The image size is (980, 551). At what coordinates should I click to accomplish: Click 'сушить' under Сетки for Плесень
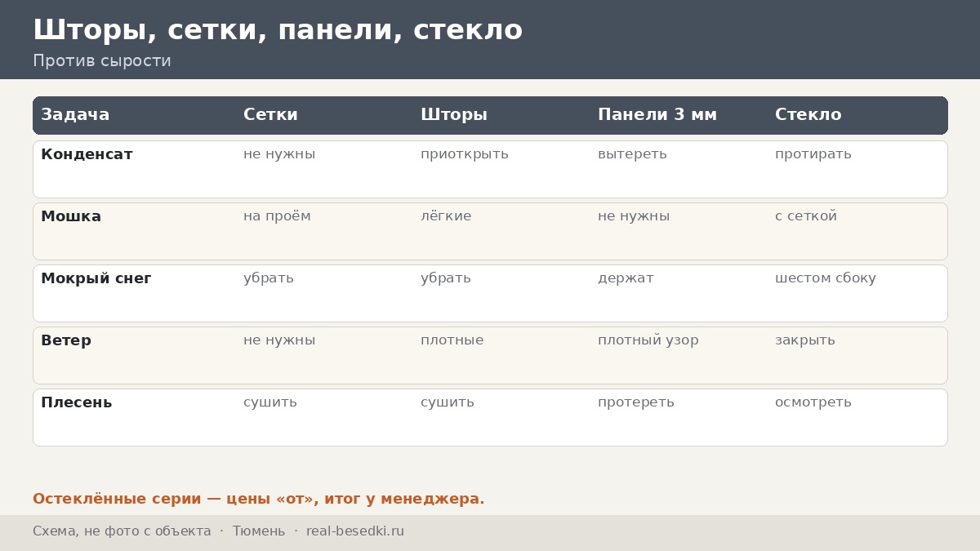click(270, 402)
